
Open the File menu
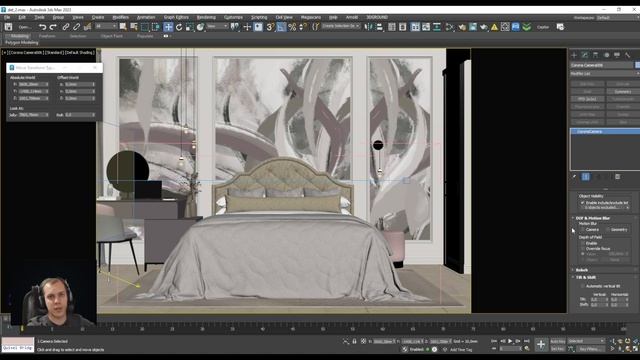pos(7,17)
